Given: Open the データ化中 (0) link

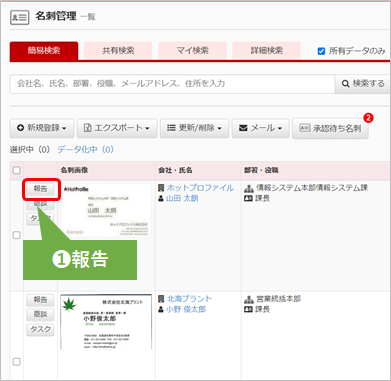Looking at the screenshot, I should tap(85, 150).
